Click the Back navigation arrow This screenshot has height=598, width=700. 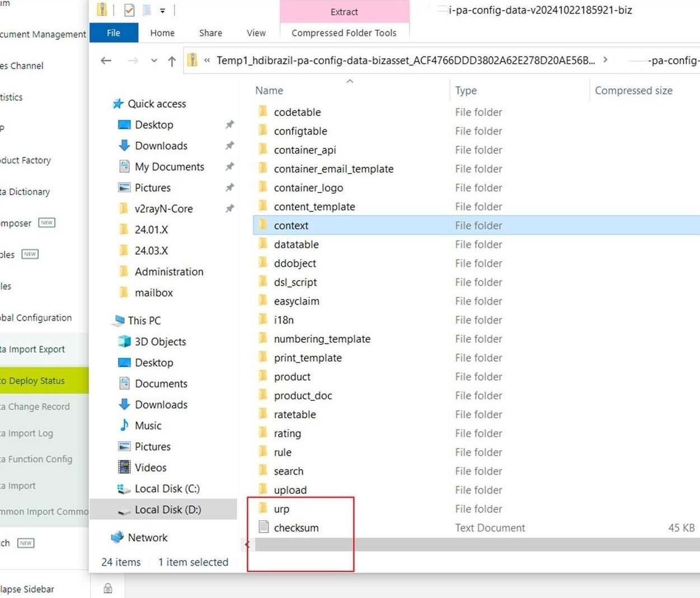click(x=106, y=60)
